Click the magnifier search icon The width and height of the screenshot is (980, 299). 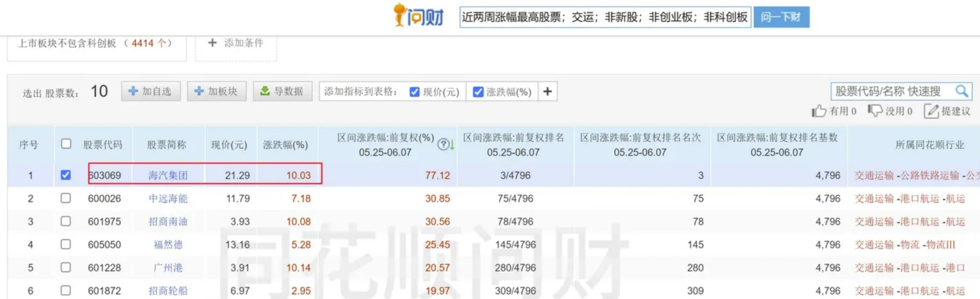(962, 91)
